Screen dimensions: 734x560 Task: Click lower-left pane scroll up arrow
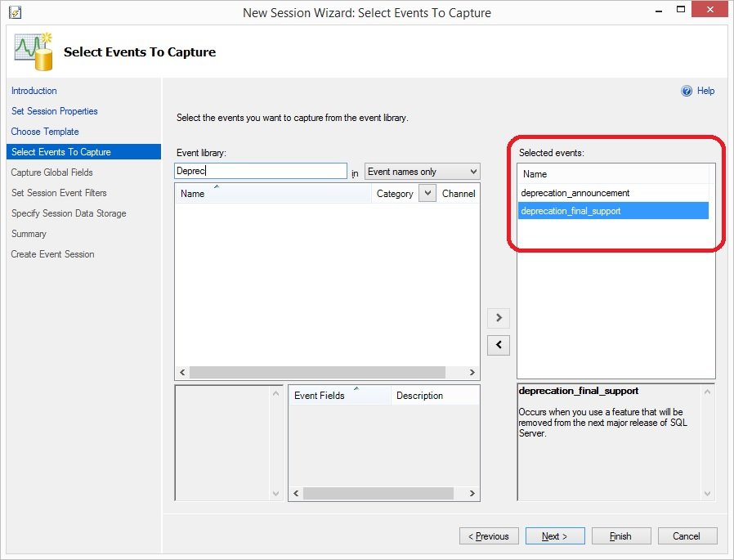pyautogui.click(x=275, y=393)
